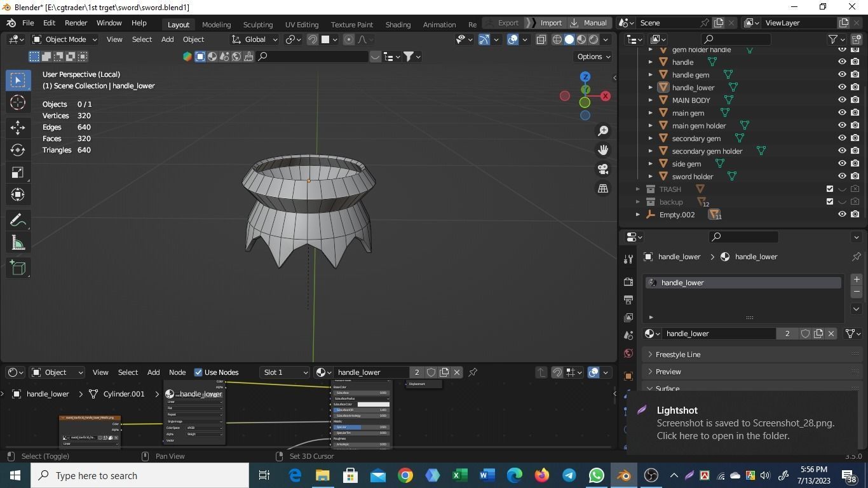Switch to Shading workspace tab
The height and width of the screenshot is (488, 868).
[398, 24]
